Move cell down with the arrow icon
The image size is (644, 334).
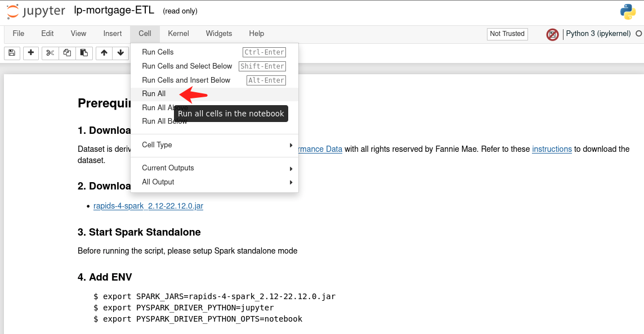(120, 53)
